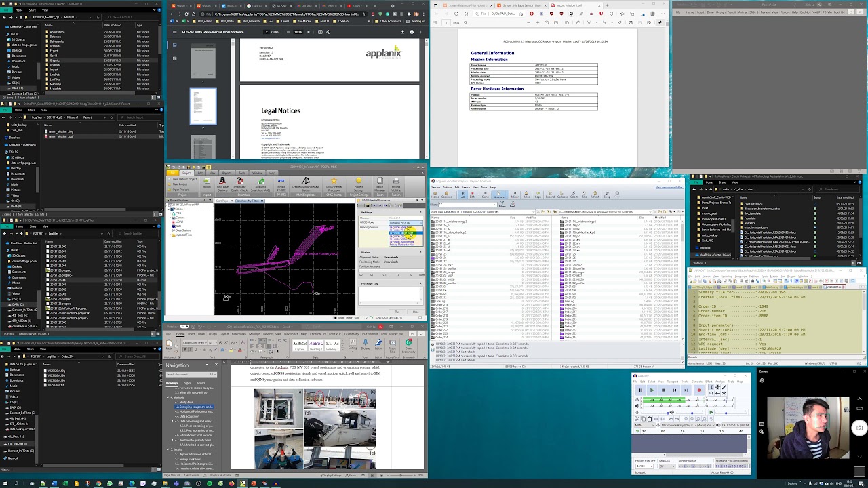The height and width of the screenshot is (488, 868).
Task: Click Refresh in Beyond Compare toolbar
Action: coord(595,195)
